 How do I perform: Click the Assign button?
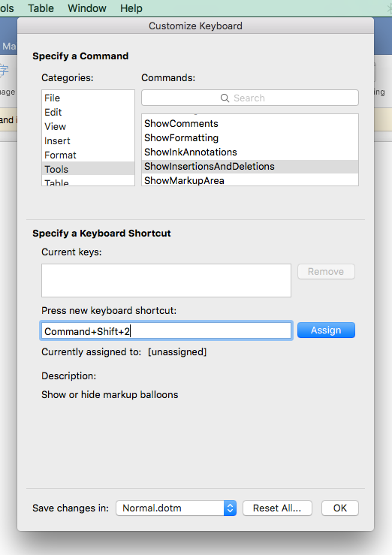click(x=326, y=330)
